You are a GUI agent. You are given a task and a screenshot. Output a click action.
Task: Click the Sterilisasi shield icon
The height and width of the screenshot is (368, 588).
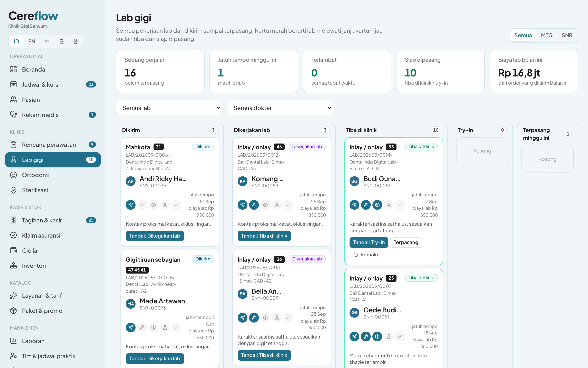13,190
